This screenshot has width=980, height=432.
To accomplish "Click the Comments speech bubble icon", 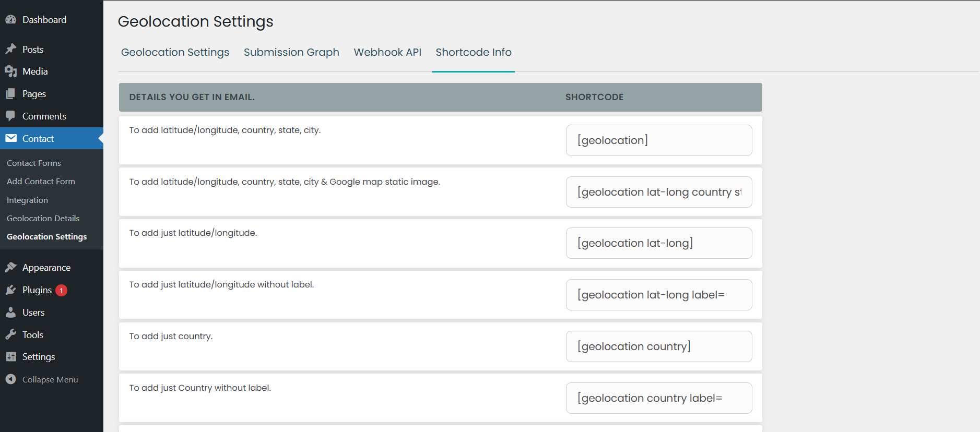I will tap(11, 116).
